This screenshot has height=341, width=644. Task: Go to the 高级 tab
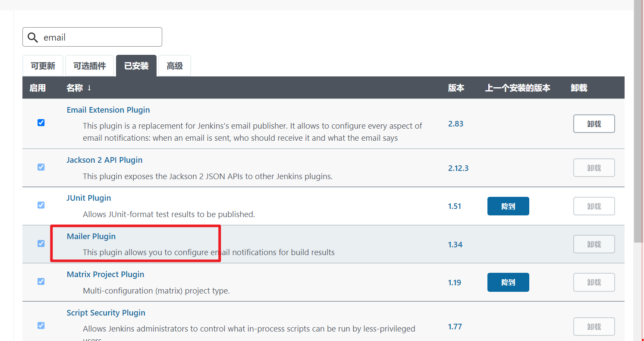175,66
